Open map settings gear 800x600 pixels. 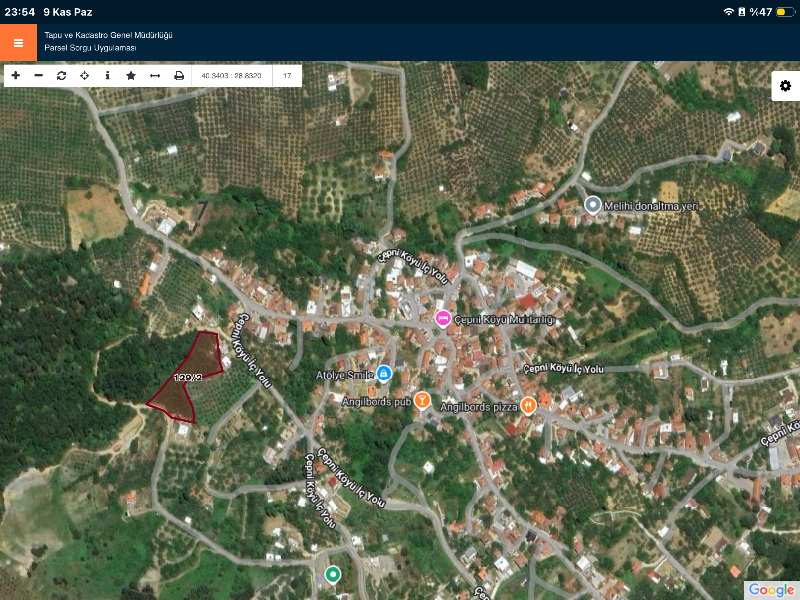(x=785, y=86)
